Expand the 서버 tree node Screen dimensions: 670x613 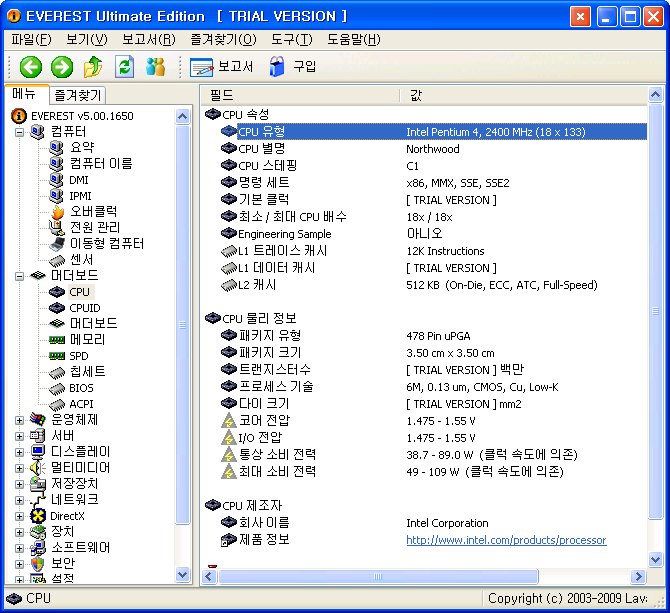pos(19,436)
